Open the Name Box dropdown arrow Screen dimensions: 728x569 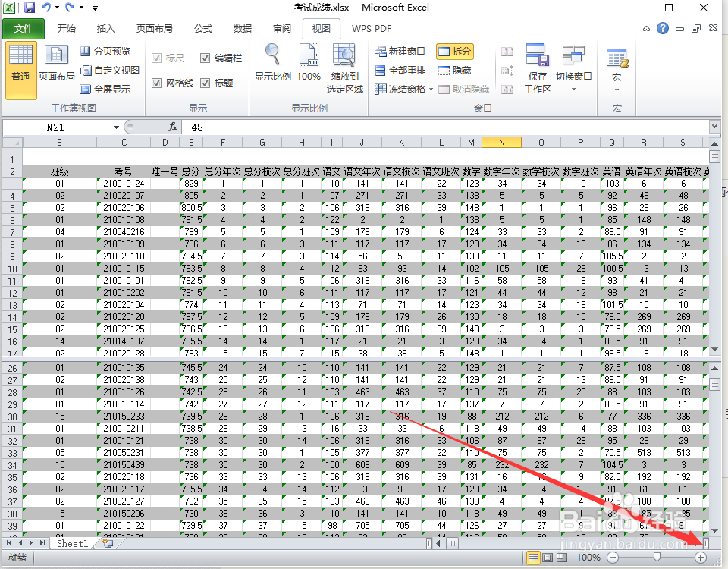(x=116, y=127)
